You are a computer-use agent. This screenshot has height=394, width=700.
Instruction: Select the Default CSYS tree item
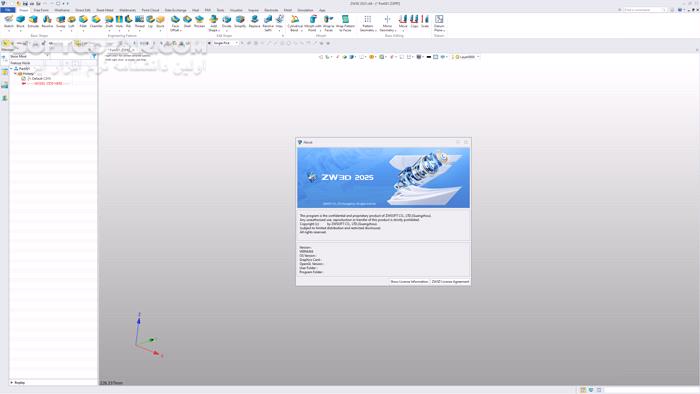(x=41, y=79)
